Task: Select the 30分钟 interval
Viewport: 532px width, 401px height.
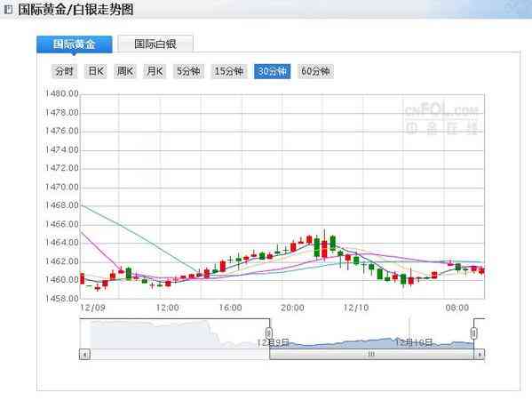Action: tap(273, 71)
